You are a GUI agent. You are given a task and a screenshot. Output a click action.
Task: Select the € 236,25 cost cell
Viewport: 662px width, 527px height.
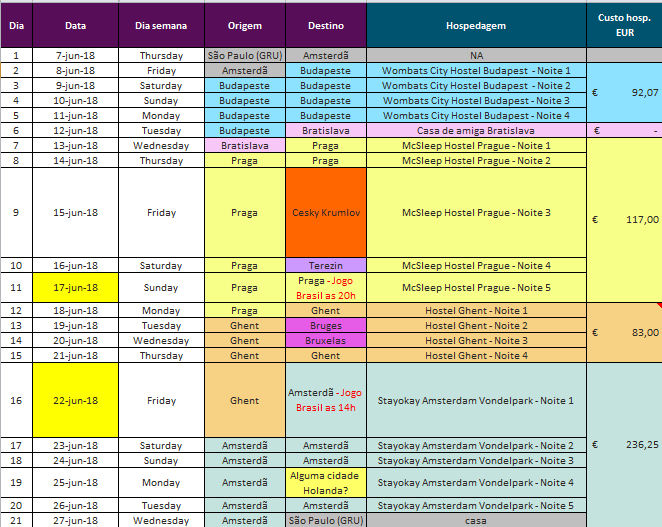(624, 445)
